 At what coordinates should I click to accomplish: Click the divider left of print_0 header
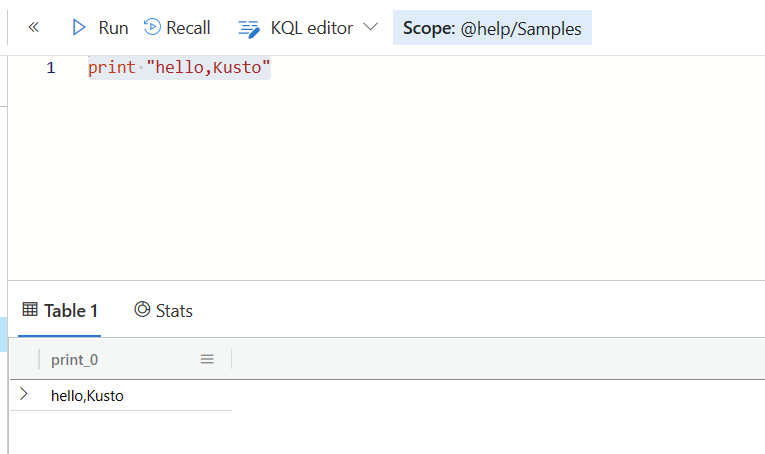[39, 359]
